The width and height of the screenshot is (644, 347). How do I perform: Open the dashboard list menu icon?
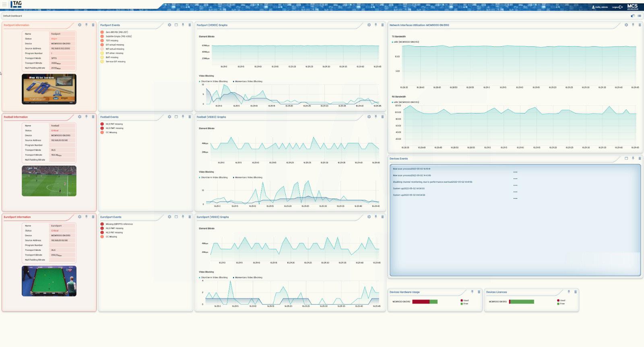[639, 16]
